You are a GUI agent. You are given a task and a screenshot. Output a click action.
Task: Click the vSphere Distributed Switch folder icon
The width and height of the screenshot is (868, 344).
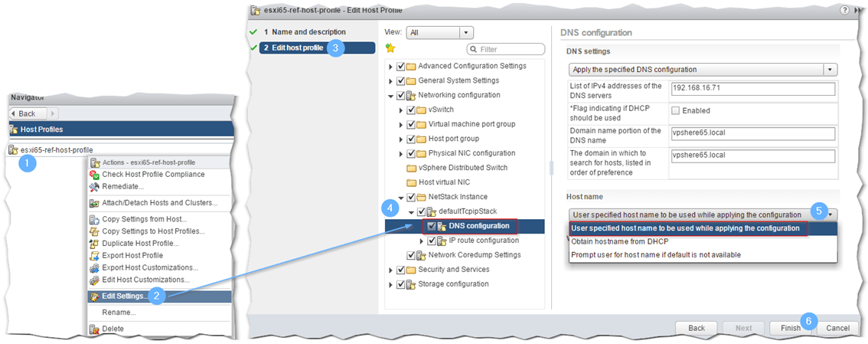pyautogui.click(x=411, y=168)
